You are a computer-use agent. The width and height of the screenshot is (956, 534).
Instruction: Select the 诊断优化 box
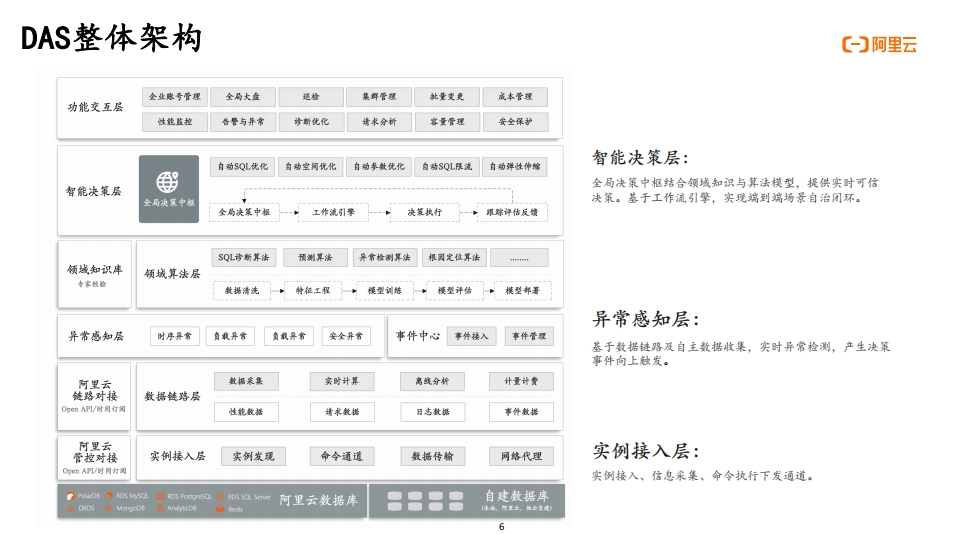click(x=311, y=122)
